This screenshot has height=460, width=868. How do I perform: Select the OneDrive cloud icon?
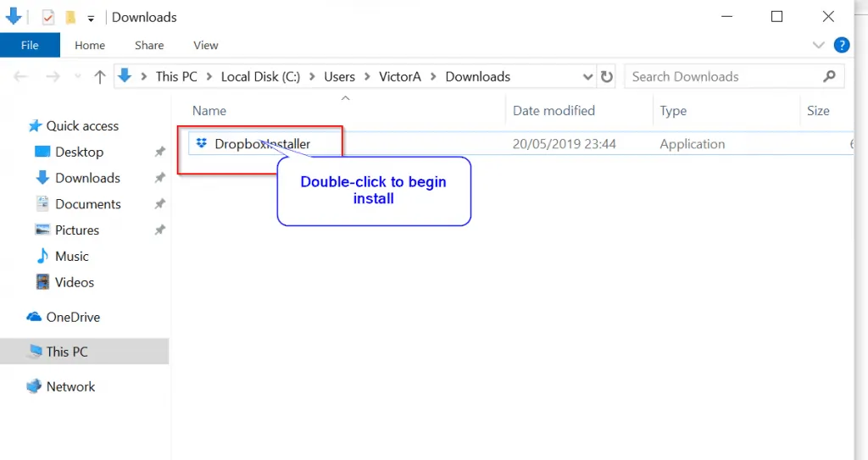(34, 317)
